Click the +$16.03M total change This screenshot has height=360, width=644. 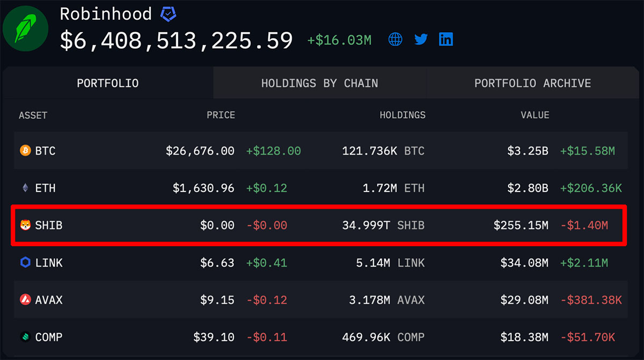click(339, 40)
